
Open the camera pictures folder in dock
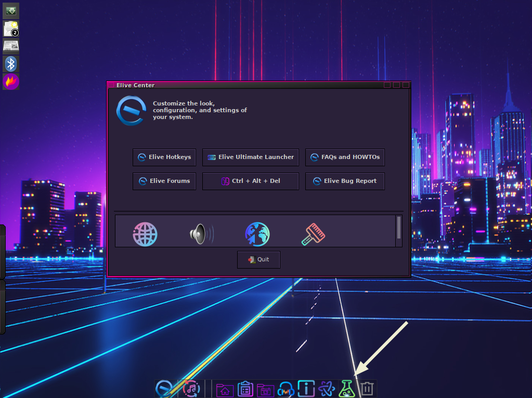[265, 390]
